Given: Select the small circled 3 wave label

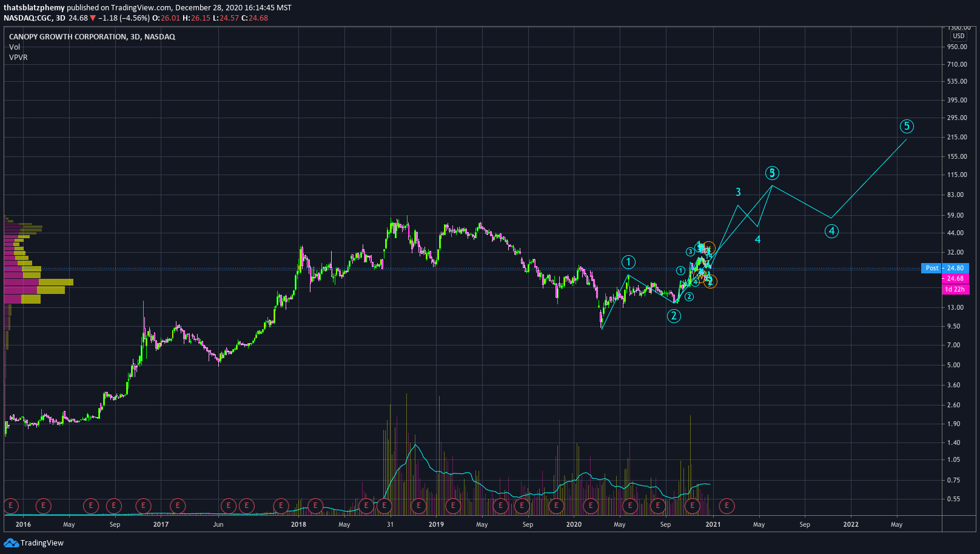Looking at the screenshot, I should click(x=690, y=252).
